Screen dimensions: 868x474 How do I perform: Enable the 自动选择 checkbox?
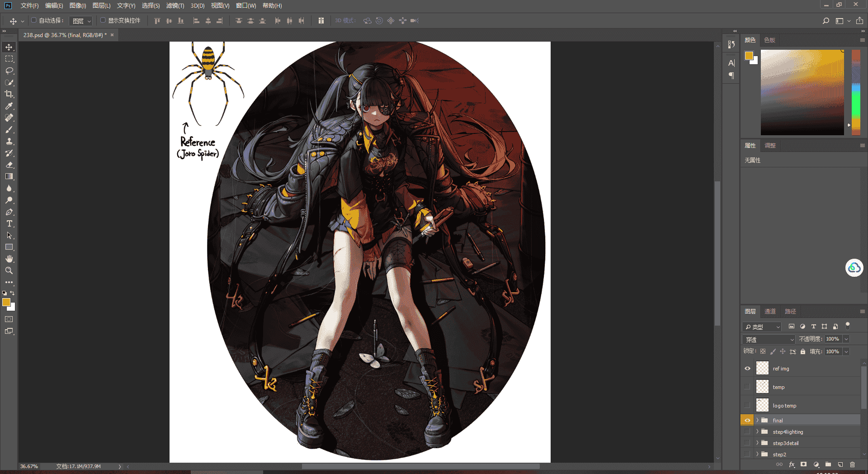coord(34,20)
